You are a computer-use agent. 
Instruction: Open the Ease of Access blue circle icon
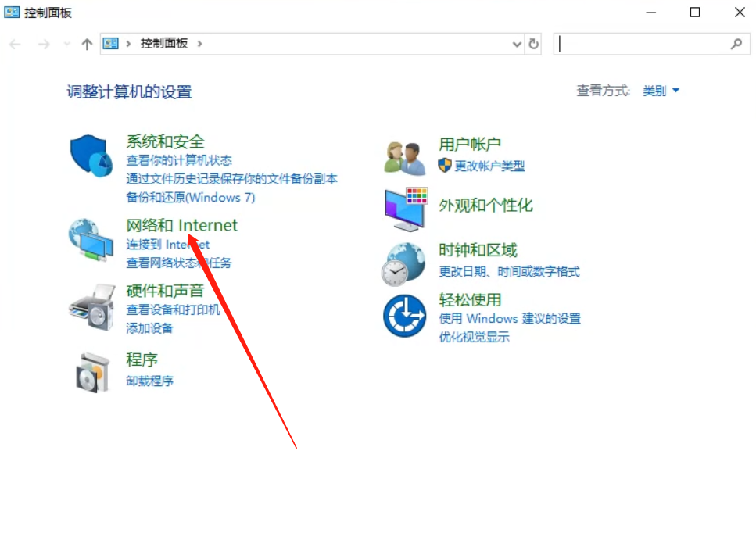pos(404,317)
